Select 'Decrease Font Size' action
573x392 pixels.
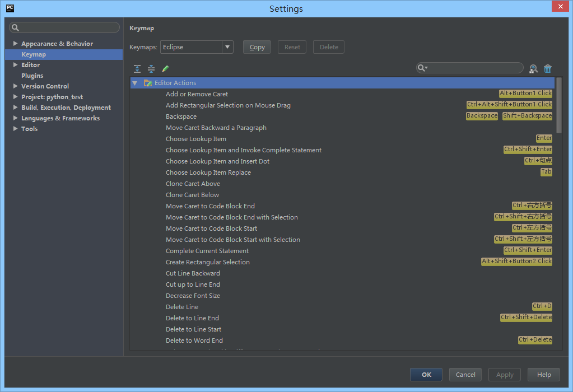coord(193,296)
